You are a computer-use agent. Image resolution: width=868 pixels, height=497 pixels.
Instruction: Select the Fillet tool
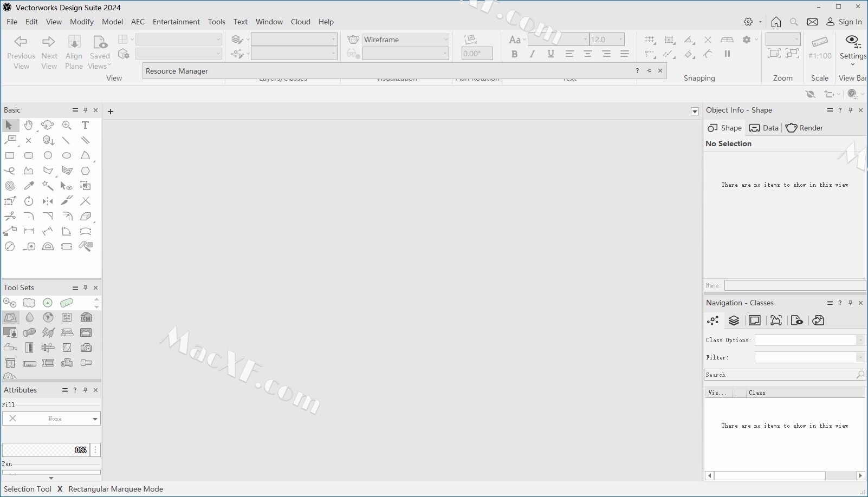coord(29,216)
